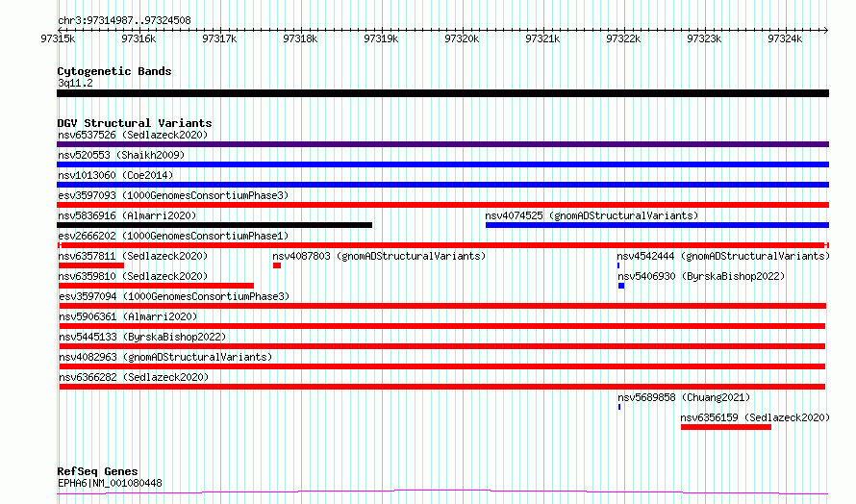The image size is (856, 504).
Task: Click the red bar under nsv6366282
Action: (x=442, y=387)
